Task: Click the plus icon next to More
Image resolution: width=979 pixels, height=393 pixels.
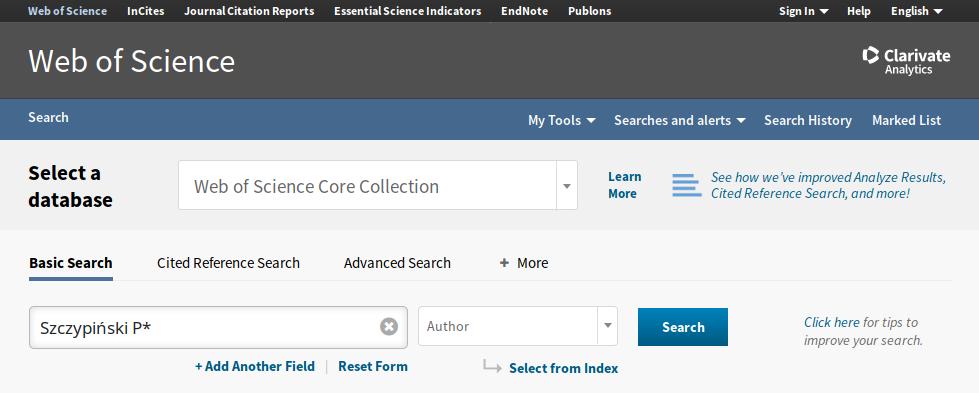Action: pos(504,264)
